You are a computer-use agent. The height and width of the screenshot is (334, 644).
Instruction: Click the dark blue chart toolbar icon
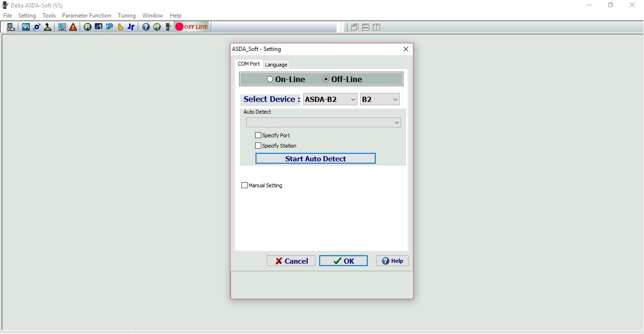[99, 27]
